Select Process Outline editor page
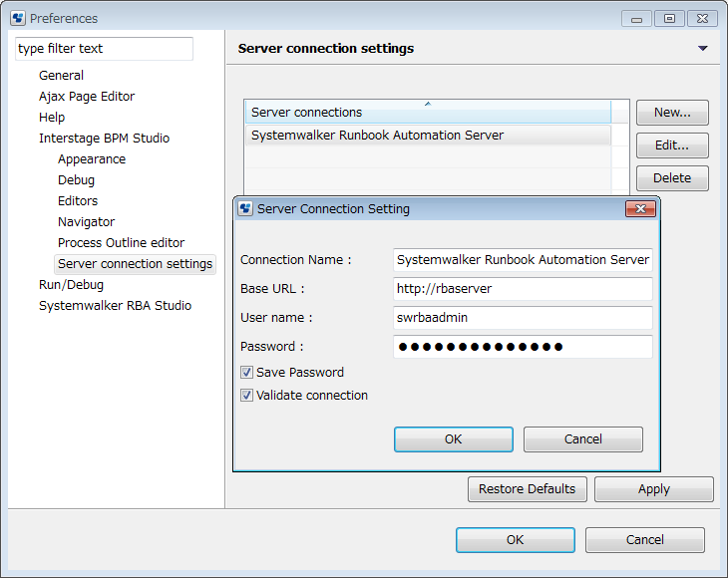The image size is (728, 578). (x=121, y=242)
